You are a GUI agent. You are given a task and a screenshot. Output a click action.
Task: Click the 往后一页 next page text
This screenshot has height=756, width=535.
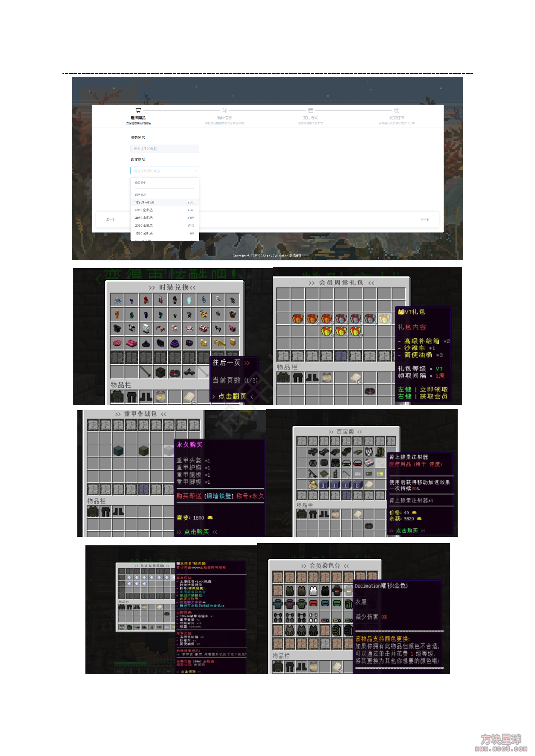(227, 363)
